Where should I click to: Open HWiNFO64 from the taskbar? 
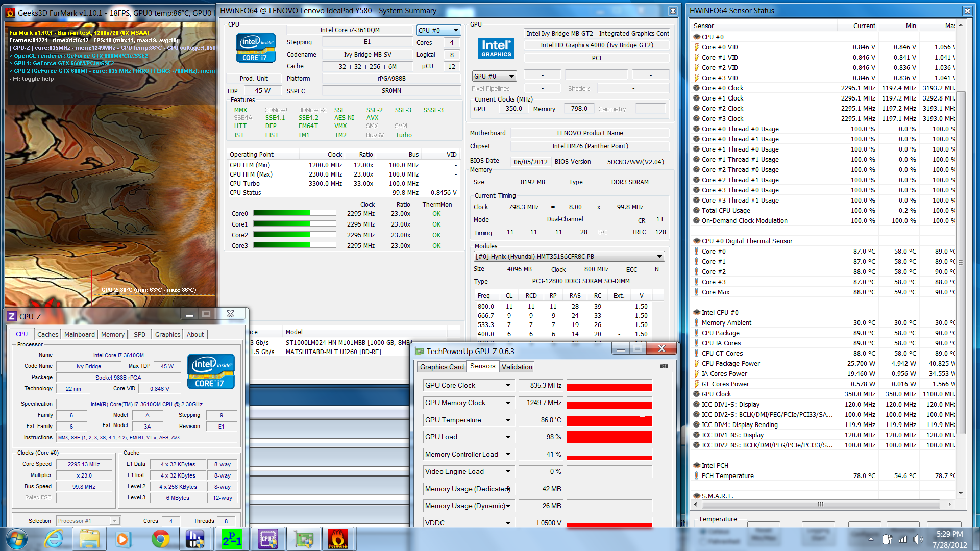click(x=194, y=539)
